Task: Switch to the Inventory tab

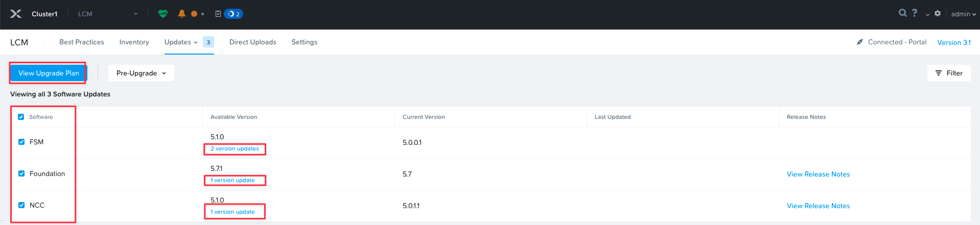Action: [134, 42]
